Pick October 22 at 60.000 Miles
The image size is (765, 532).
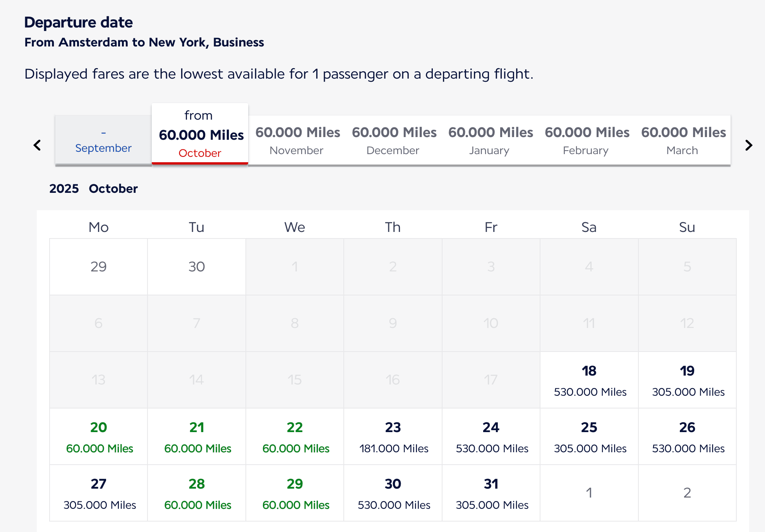[295, 437]
